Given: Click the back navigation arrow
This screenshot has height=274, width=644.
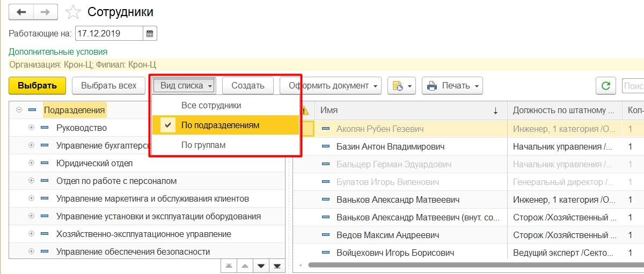Looking at the screenshot, I should (21, 12).
